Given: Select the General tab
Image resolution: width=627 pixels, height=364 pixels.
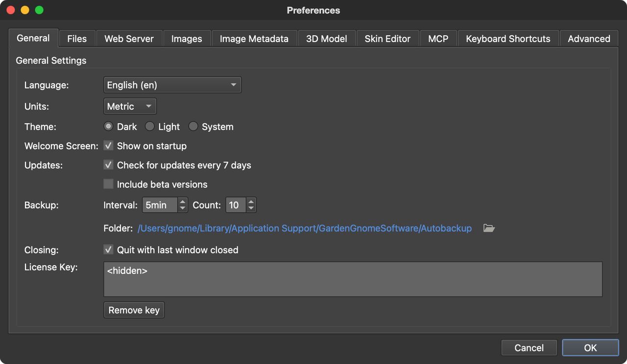Looking at the screenshot, I should pyautogui.click(x=33, y=38).
